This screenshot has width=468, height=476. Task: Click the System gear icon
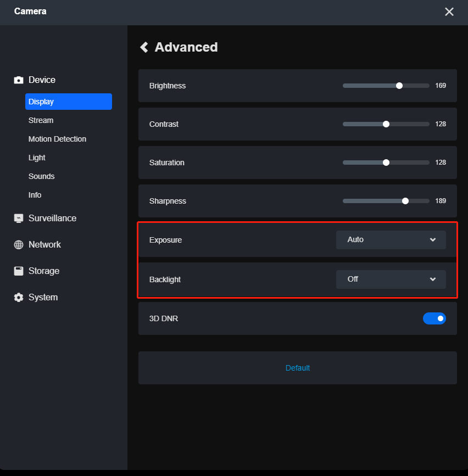click(x=19, y=298)
